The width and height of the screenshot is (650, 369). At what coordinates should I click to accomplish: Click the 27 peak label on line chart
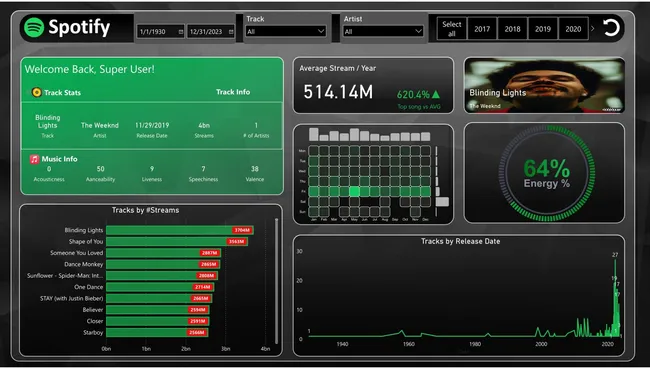[615, 255]
